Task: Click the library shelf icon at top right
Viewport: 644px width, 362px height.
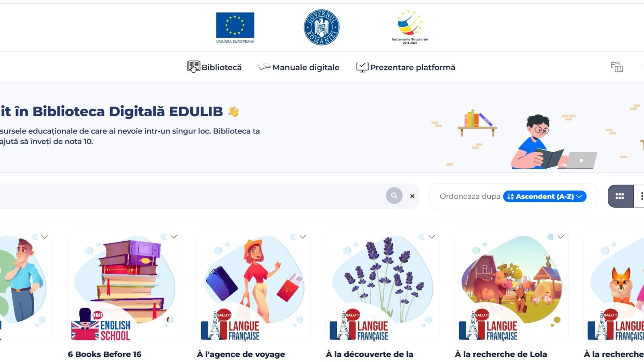Action: (617, 67)
